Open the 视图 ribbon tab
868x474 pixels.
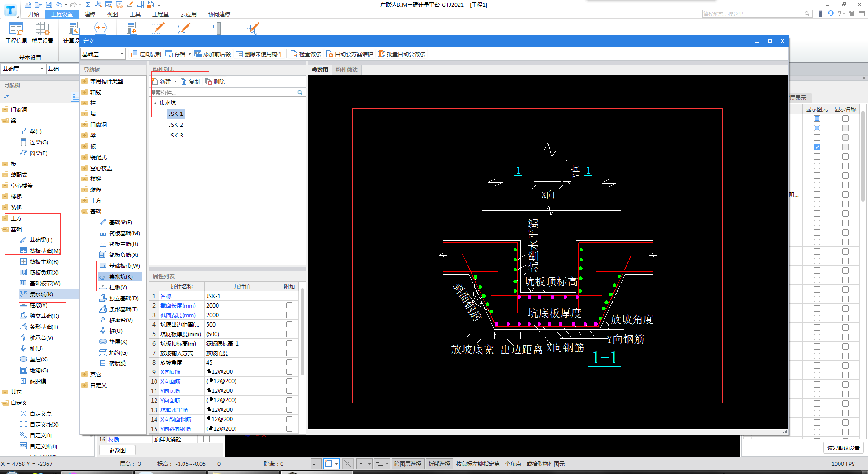click(113, 14)
